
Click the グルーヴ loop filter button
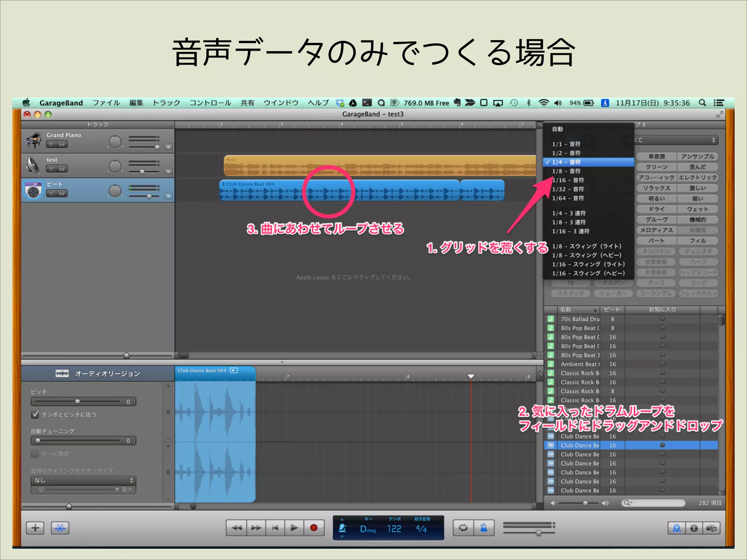coord(657,220)
